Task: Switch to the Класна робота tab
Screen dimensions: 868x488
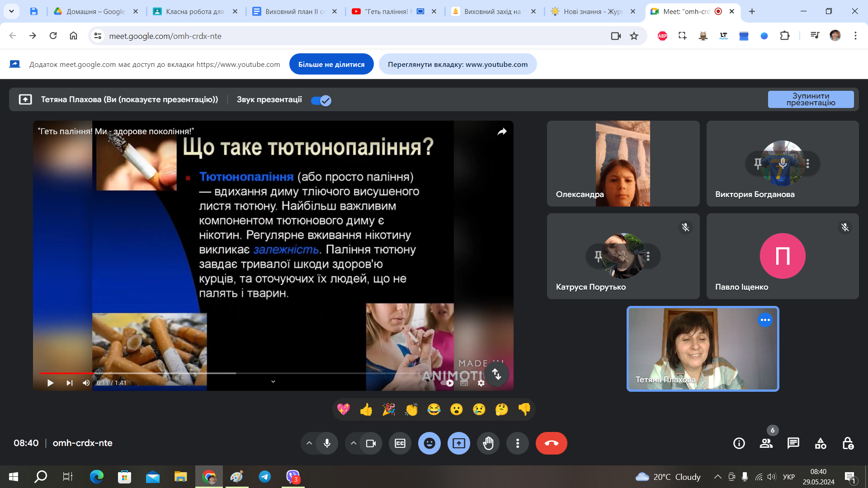Action: click(194, 11)
